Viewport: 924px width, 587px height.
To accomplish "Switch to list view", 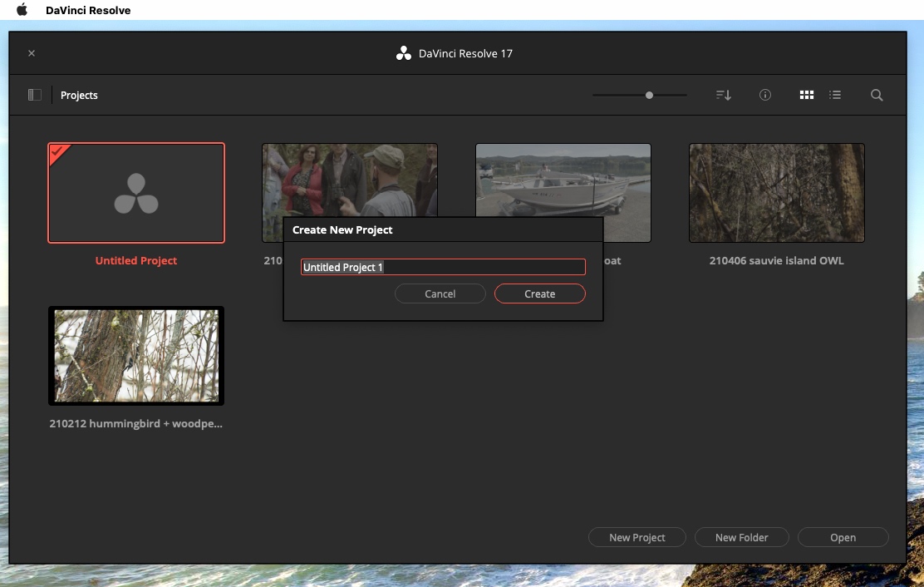I will click(835, 95).
